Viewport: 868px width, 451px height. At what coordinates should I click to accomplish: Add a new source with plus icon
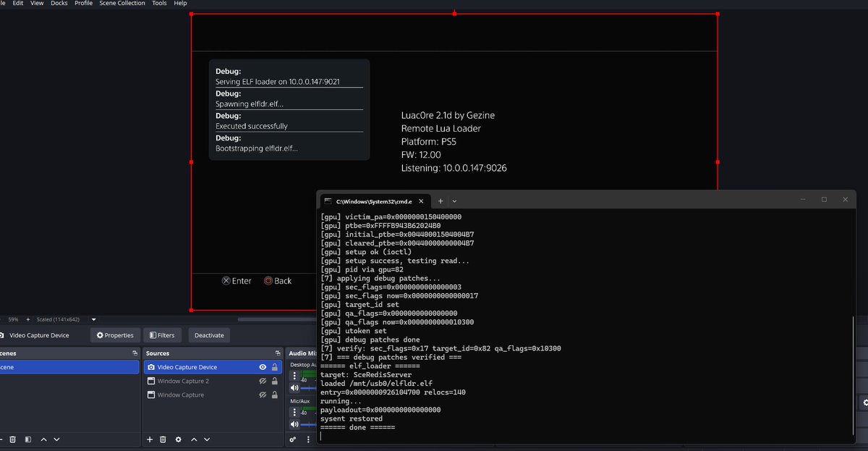[x=150, y=439]
